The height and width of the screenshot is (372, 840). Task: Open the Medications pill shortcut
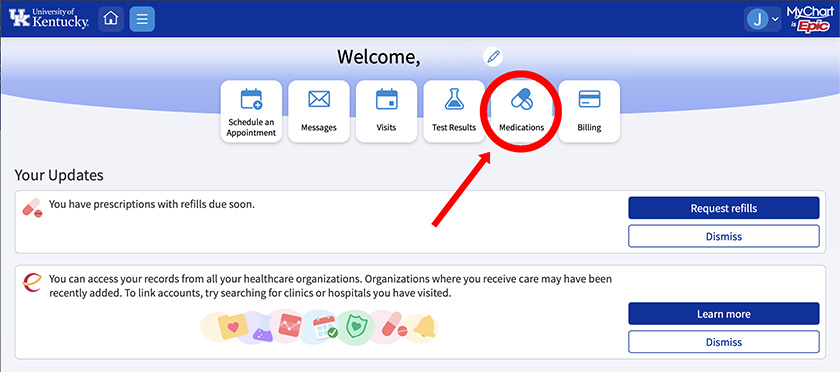[x=521, y=111]
